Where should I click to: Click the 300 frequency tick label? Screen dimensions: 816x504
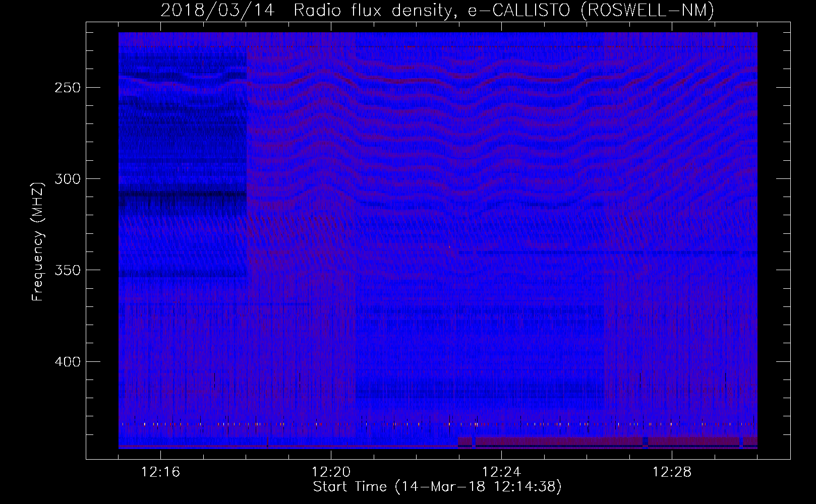pos(67,179)
